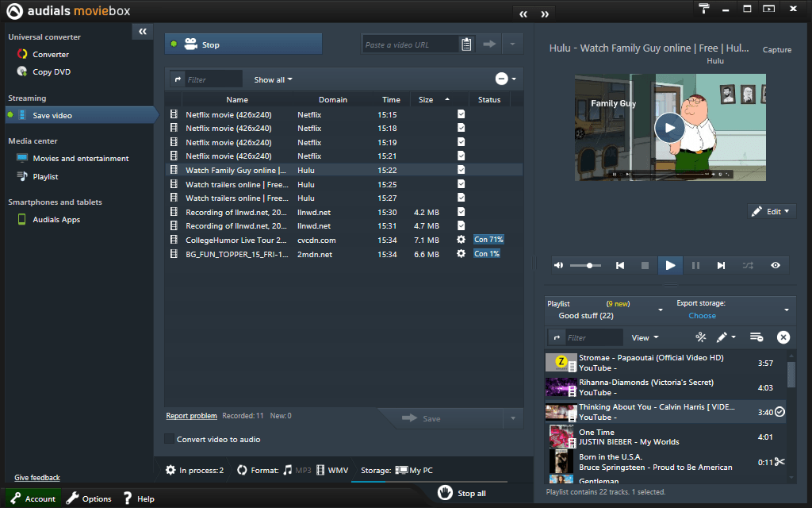The height and width of the screenshot is (508, 812).
Task: Open the Show all filter dropdown
Action: tap(272, 79)
